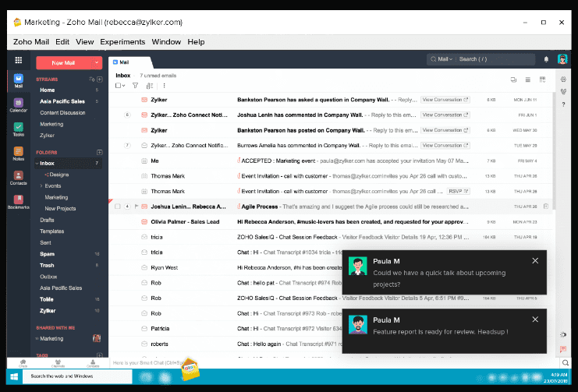Expand conversation count 7 on Burrows Amelia email

(127, 145)
